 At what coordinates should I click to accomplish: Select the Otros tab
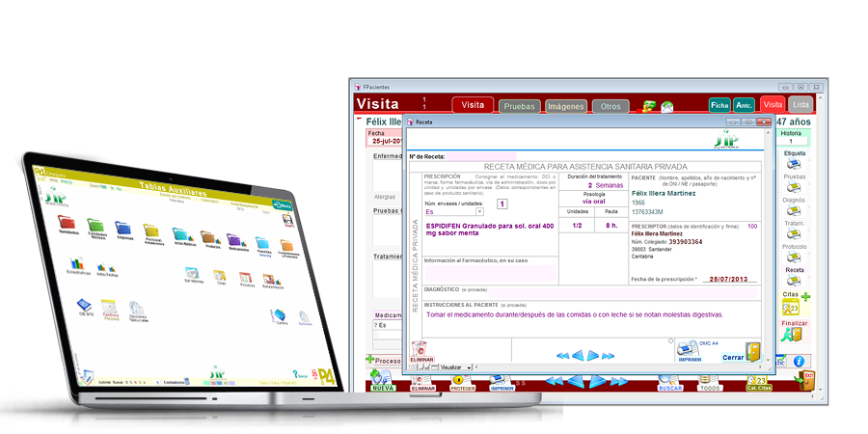pos(610,106)
